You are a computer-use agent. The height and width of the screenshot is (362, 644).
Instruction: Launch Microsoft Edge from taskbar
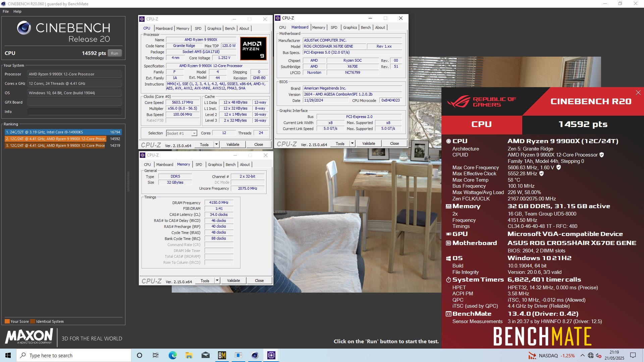pos(172,355)
